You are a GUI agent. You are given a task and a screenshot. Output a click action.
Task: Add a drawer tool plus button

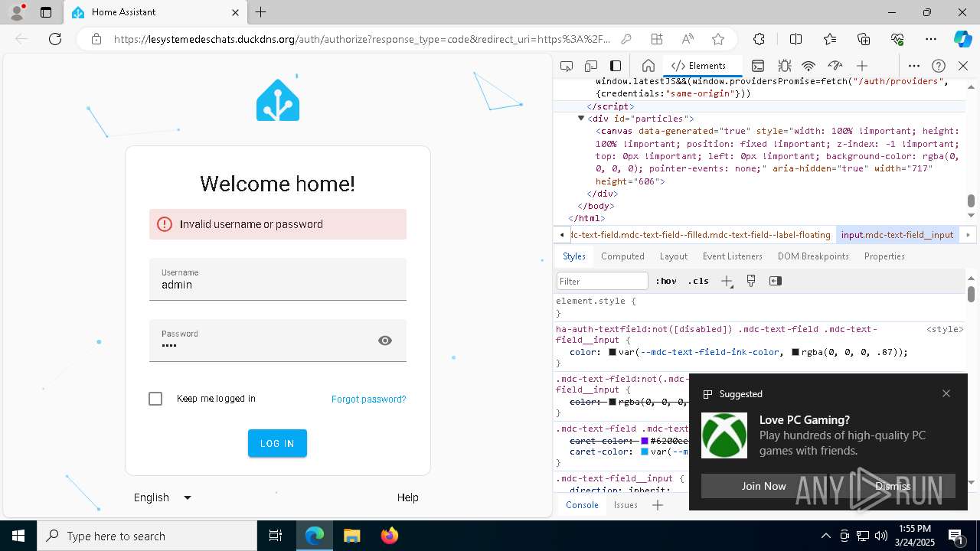[658, 505]
